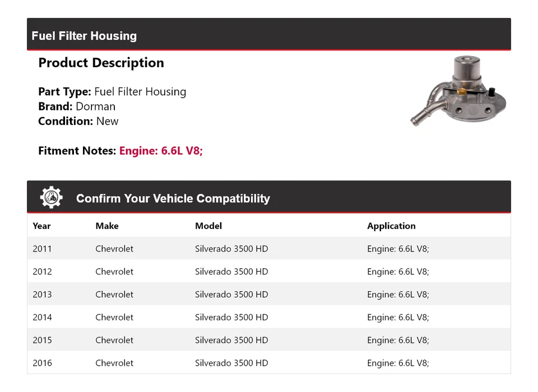This screenshot has height=392, width=538.
Task: Select the Model column header
Action: 208,226
